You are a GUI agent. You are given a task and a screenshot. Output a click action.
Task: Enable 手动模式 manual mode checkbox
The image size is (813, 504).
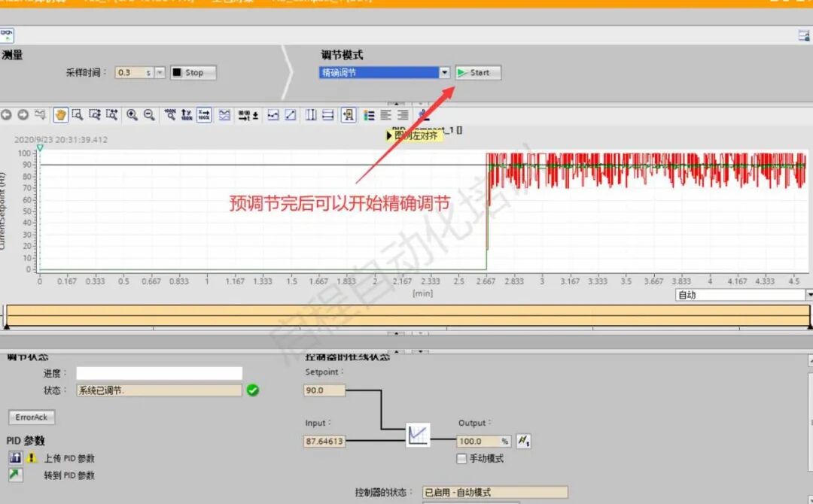tap(461, 458)
